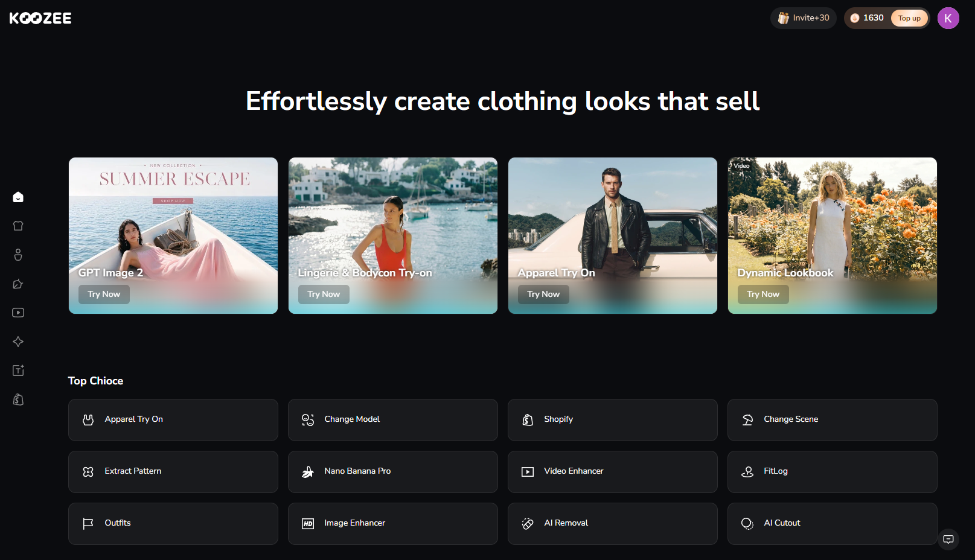Click the AI Cutout label
975x560 pixels.
coord(782,523)
